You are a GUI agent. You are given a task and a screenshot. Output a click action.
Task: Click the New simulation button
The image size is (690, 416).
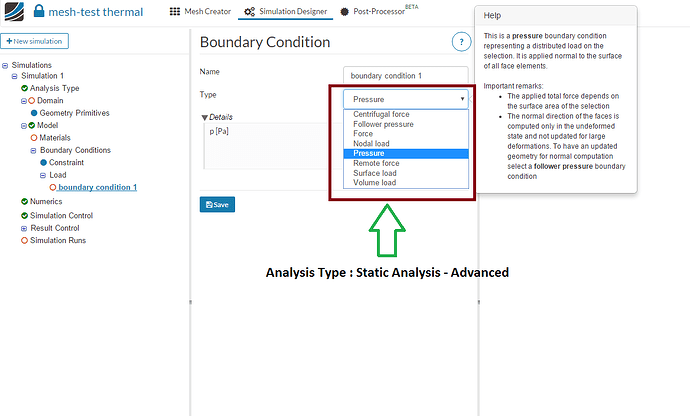click(36, 41)
